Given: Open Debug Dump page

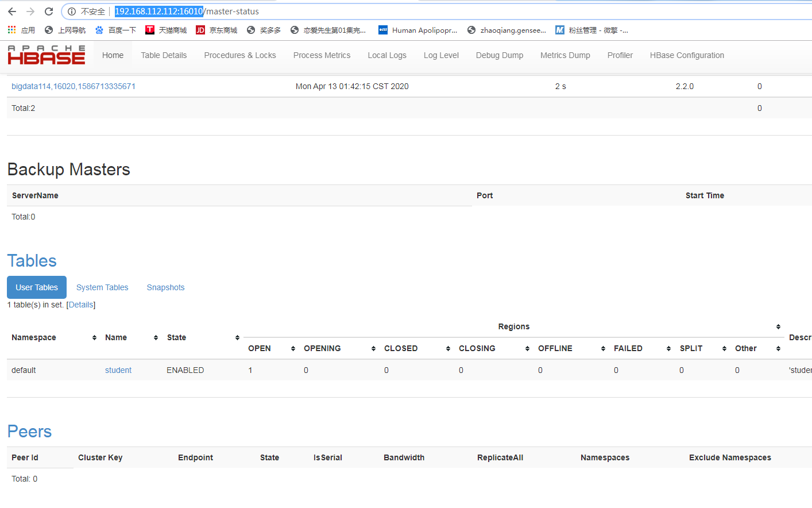Looking at the screenshot, I should [x=500, y=55].
